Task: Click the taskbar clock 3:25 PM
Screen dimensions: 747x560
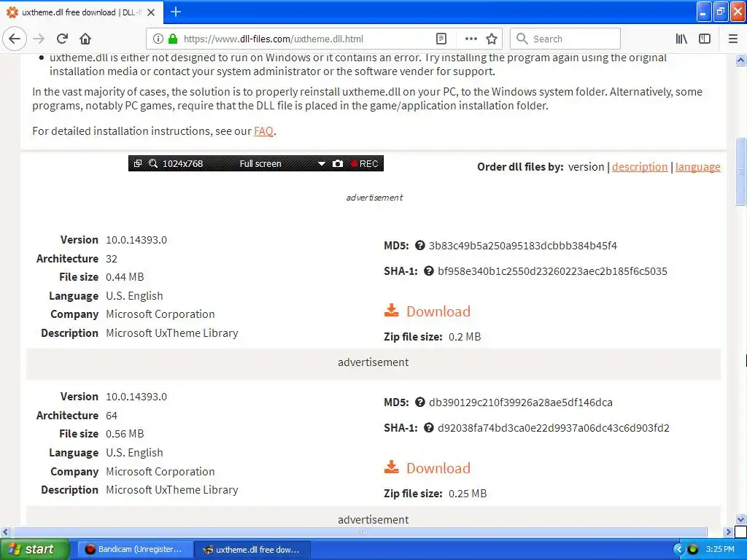Action: [720, 549]
